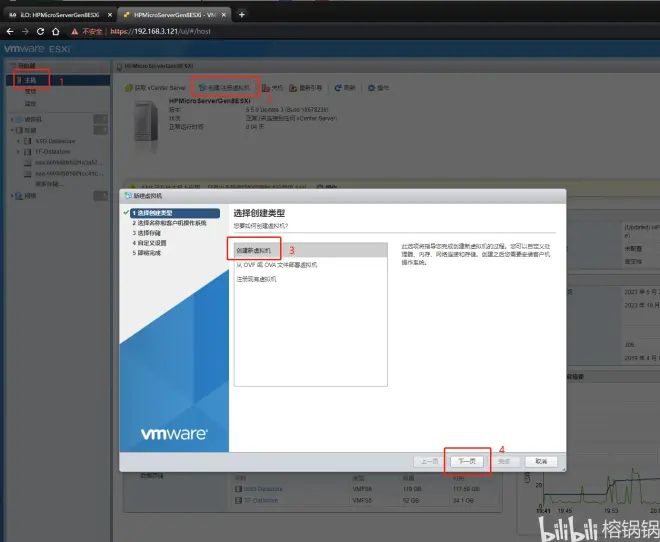Click 下一页 (Next) button

467,462
